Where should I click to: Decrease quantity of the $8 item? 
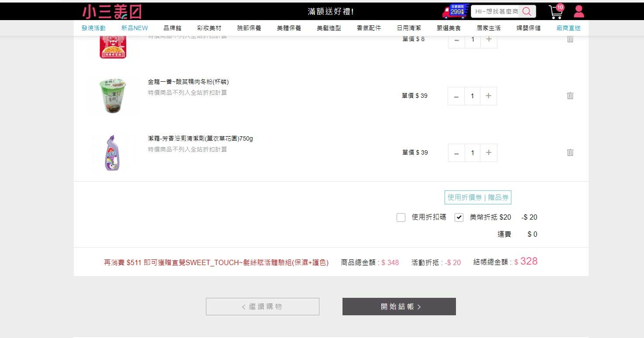[x=456, y=39]
